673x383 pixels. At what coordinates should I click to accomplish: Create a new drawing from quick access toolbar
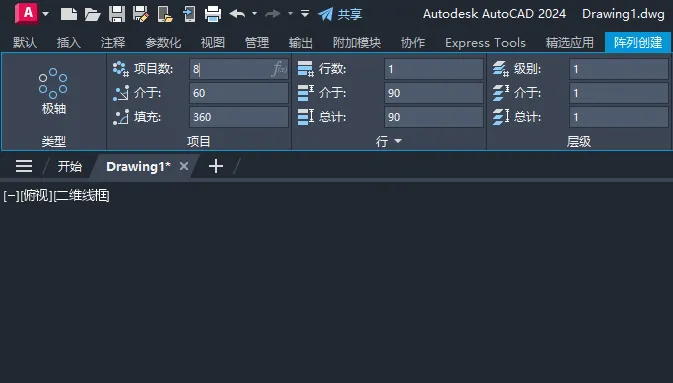[x=69, y=14]
